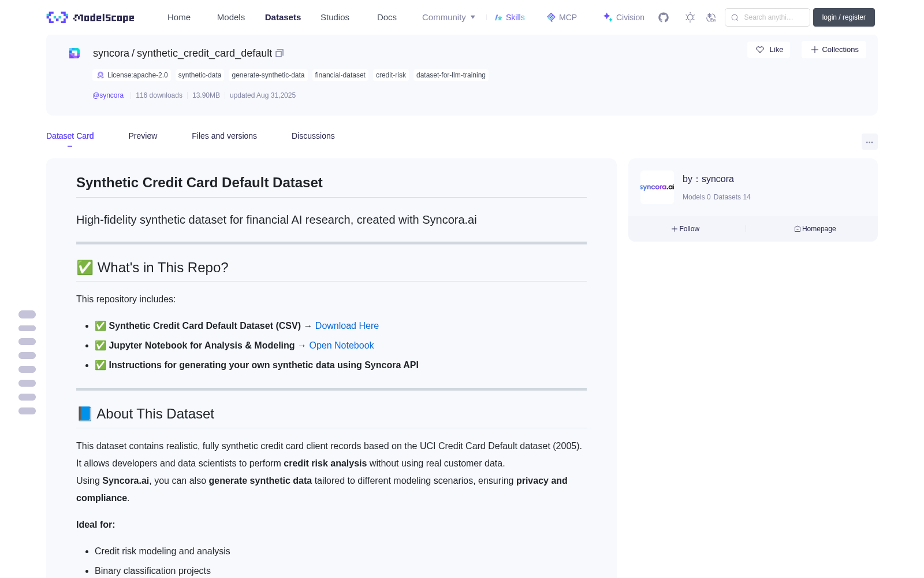The width and height of the screenshot is (924, 578).
Task: Click the 'by : syncora' owner text
Action: tap(708, 179)
